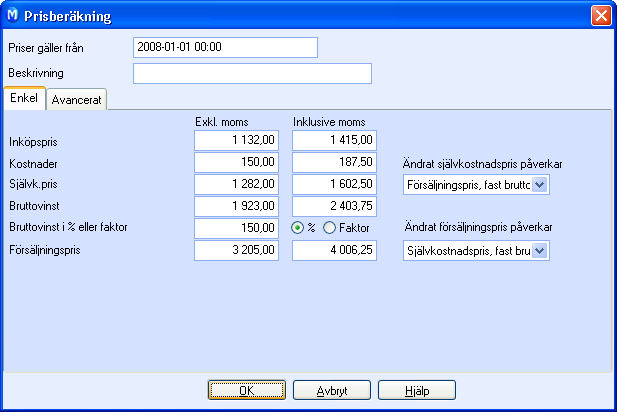Click Självk.pris Exkl. moms field 1 282,00

[x=236, y=184]
